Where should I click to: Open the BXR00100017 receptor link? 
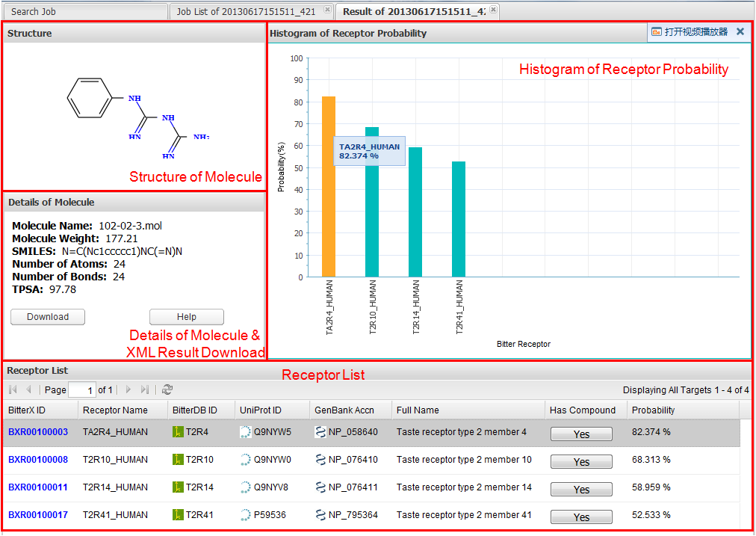[38, 515]
